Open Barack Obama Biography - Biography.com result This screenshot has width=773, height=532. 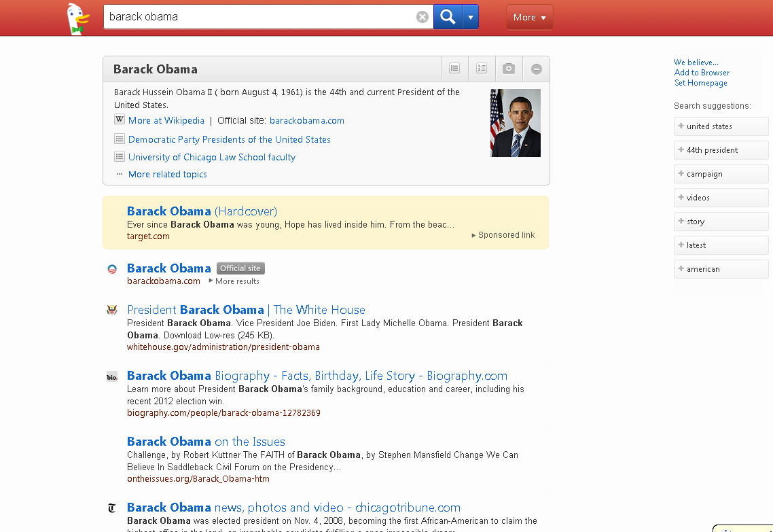pyautogui.click(x=317, y=376)
